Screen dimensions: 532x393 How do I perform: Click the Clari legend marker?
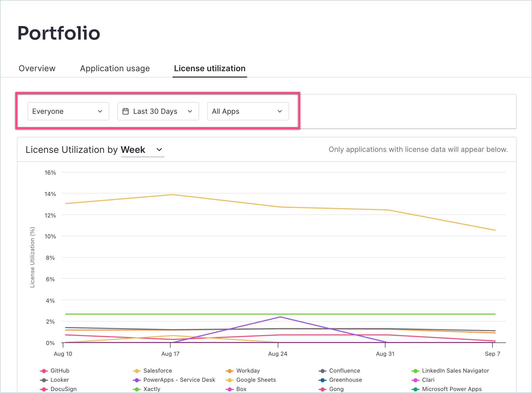pyautogui.click(x=416, y=380)
